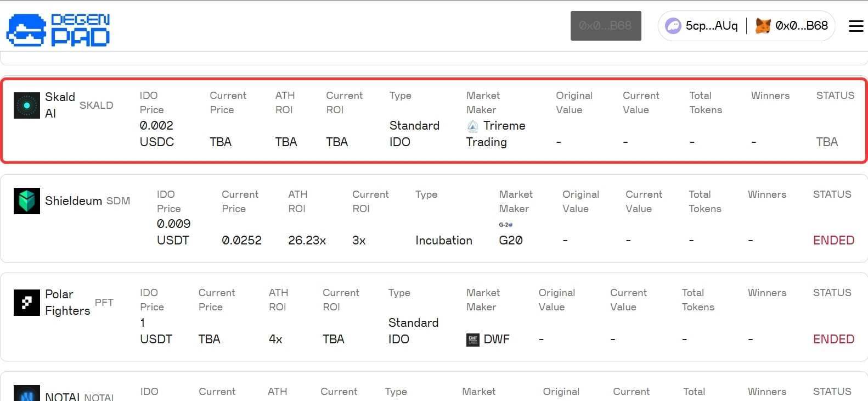Click Polar Fighters ATH ROI 4x
868x401 pixels.
(x=275, y=339)
